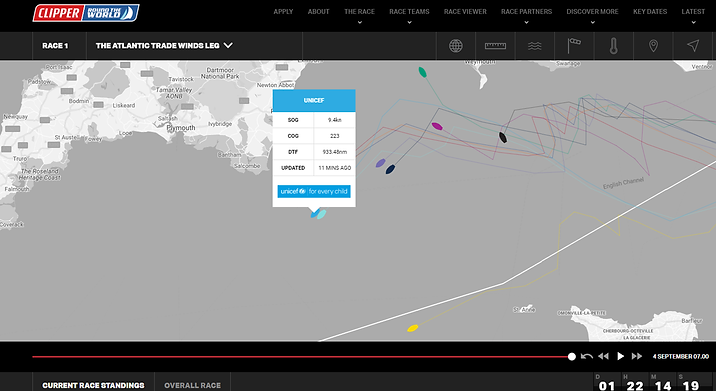Toggle the globe map view icon

[456, 46]
